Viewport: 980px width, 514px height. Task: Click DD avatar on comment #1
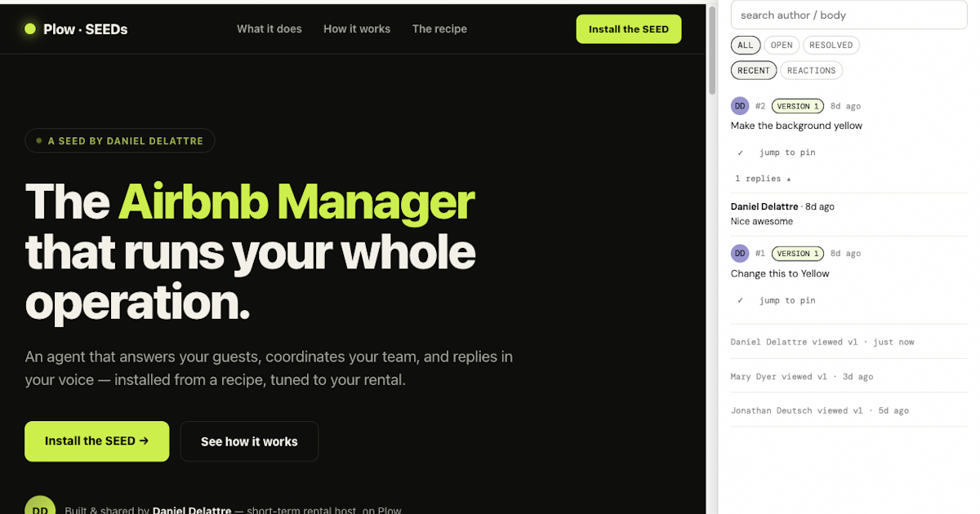coord(740,254)
